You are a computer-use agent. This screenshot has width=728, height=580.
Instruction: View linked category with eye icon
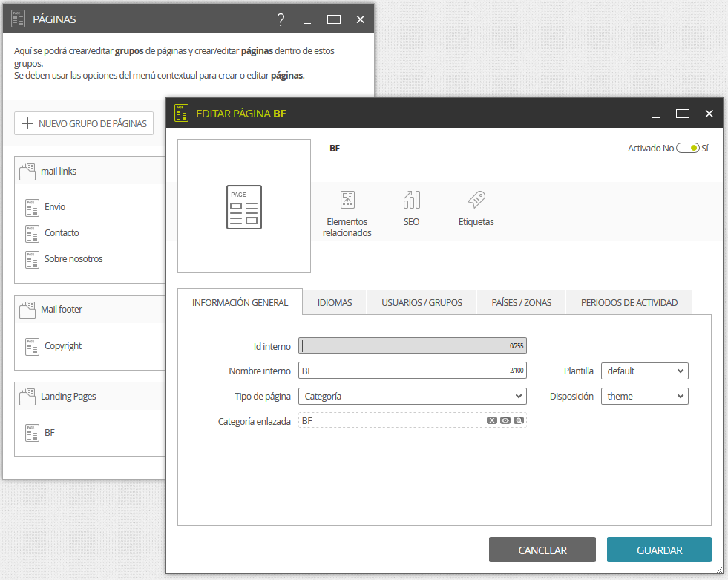pyautogui.click(x=505, y=420)
